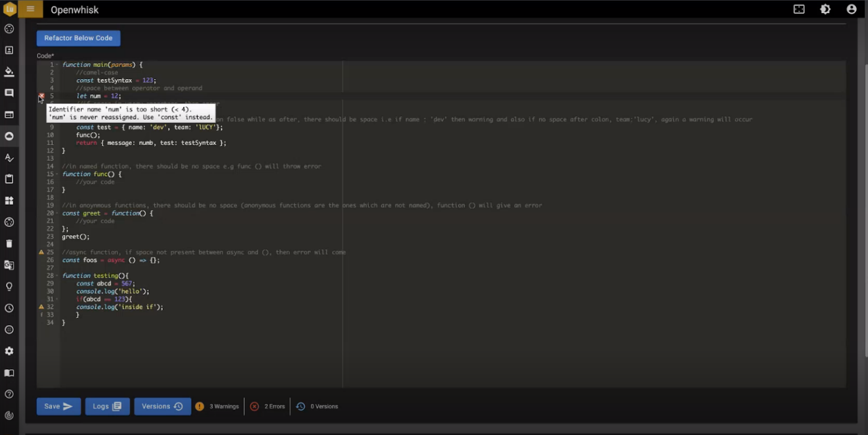Click the red 2 Errors indicator
The image size is (868, 435).
(267, 406)
